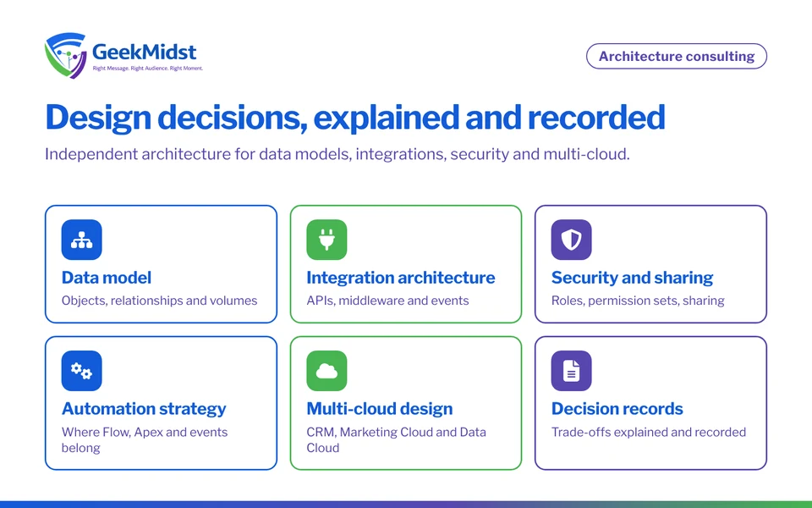Screen dimensions: 812x508
Task: Click the Multi-cloud design cloud icon
Action: [326, 371]
